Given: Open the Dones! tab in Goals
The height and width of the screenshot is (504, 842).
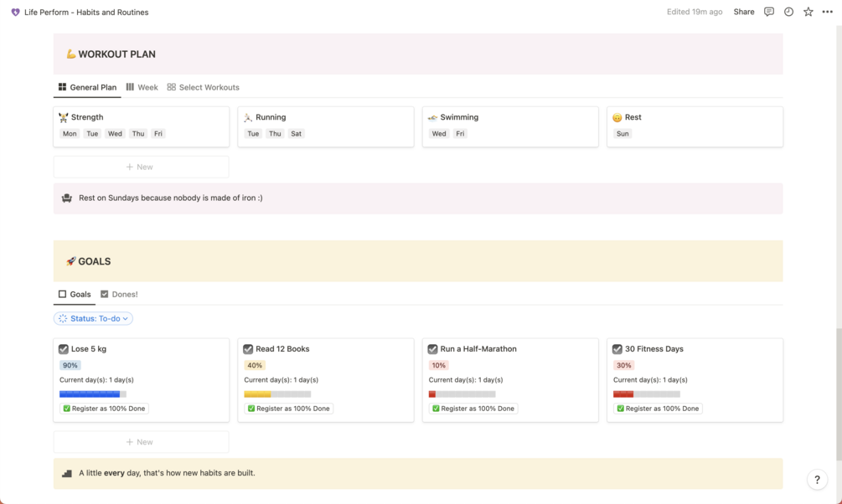Looking at the screenshot, I should (119, 294).
